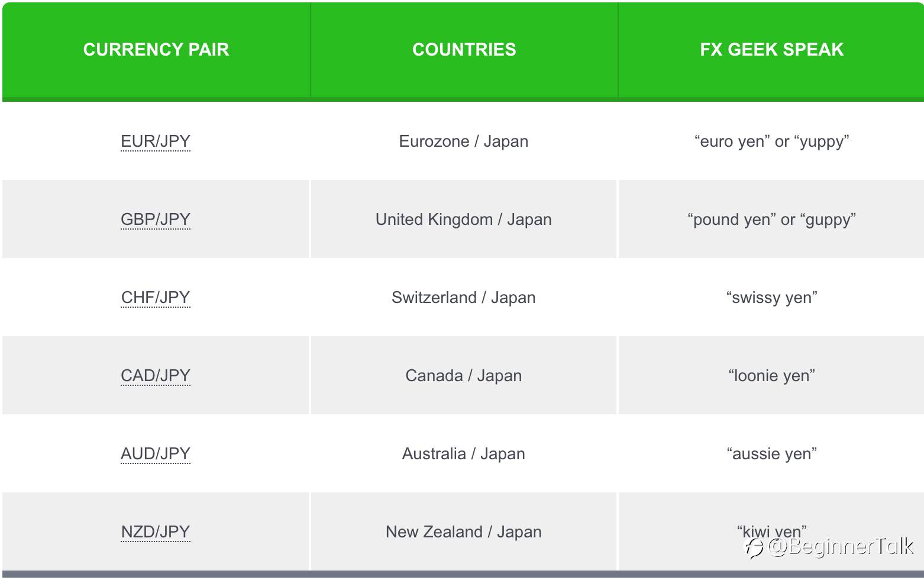Open the NZD/JPY currency pair link
The image size is (924, 580).
click(x=156, y=532)
